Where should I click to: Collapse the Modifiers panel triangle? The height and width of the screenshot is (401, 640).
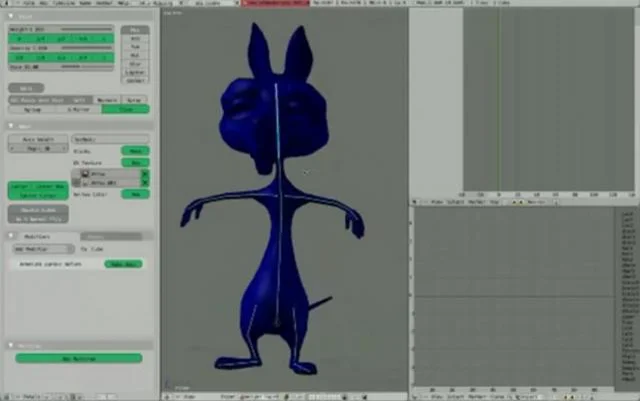pyautogui.click(x=11, y=236)
